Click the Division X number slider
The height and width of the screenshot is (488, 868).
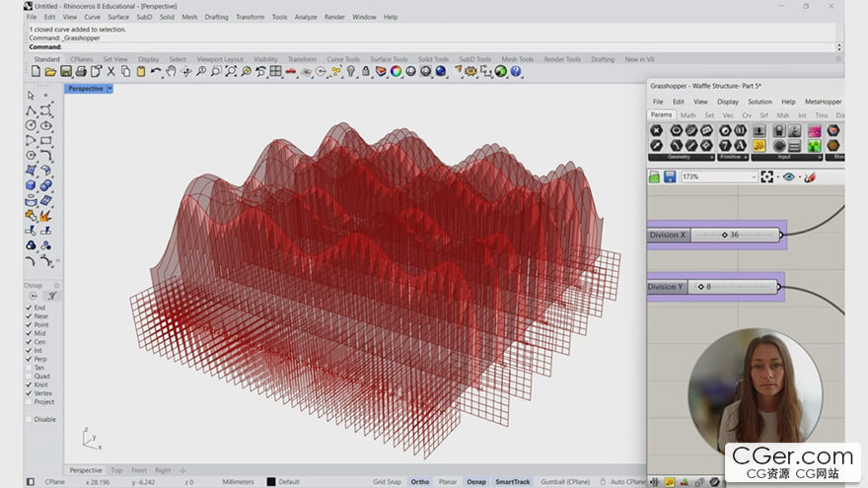[734, 235]
